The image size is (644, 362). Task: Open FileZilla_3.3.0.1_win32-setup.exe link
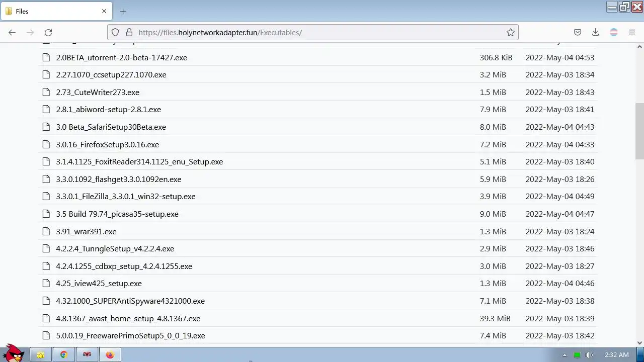pos(125,196)
